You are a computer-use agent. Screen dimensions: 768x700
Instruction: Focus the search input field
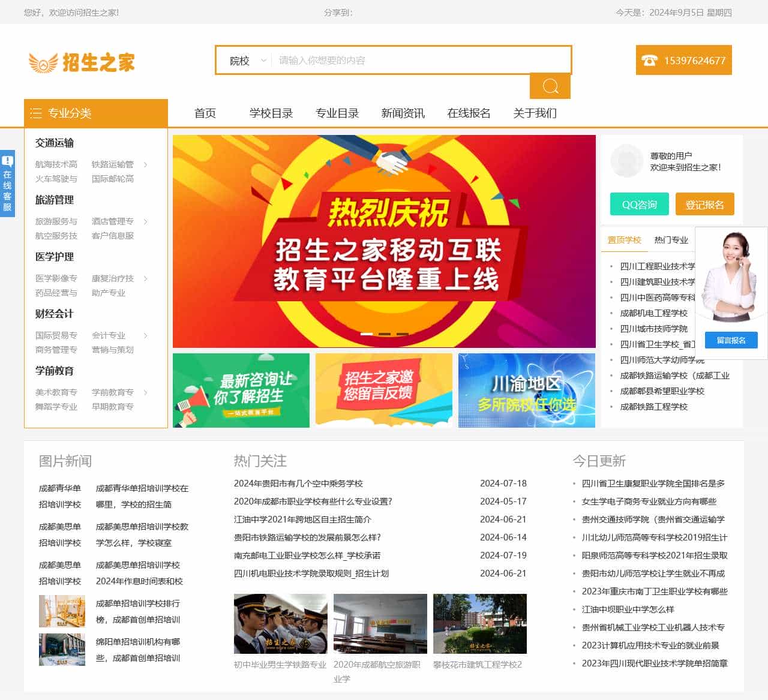coord(421,61)
